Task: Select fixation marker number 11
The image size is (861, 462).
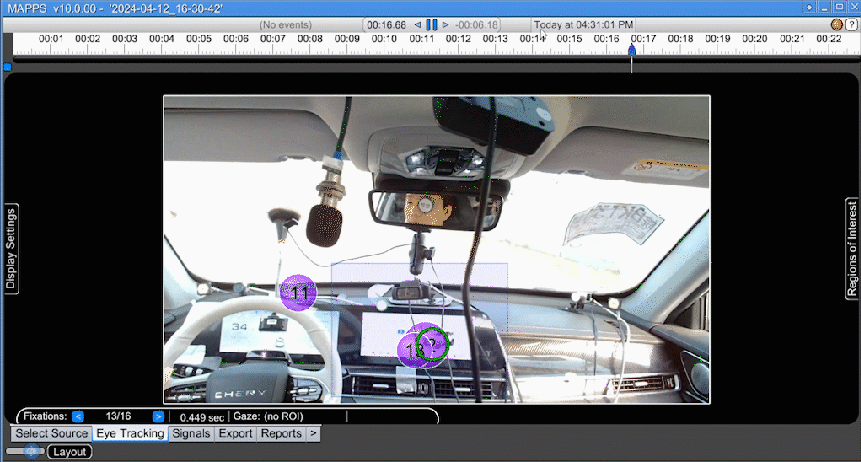Action: [x=298, y=293]
